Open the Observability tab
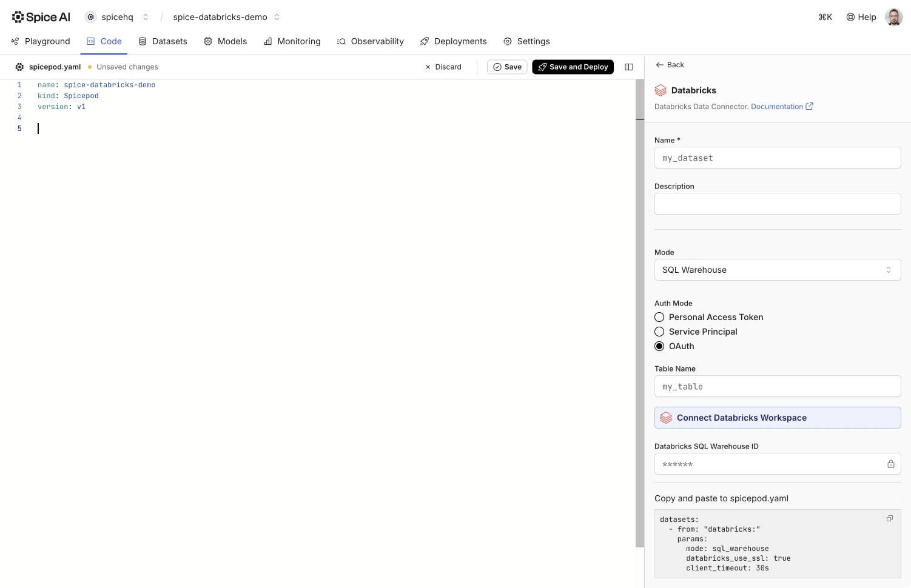The image size is (911, 588). [x=370, y=41]
